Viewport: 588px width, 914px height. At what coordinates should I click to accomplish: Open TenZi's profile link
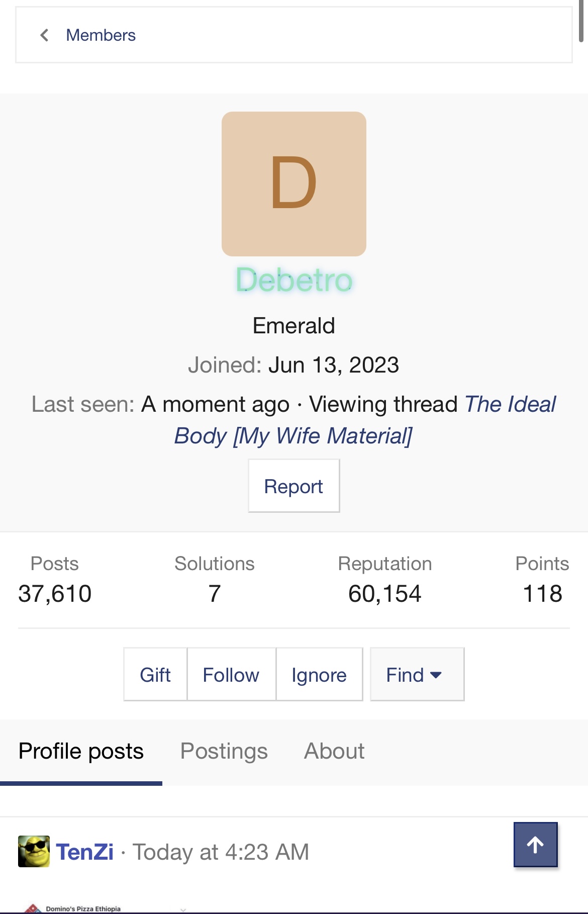coord(85,852)
